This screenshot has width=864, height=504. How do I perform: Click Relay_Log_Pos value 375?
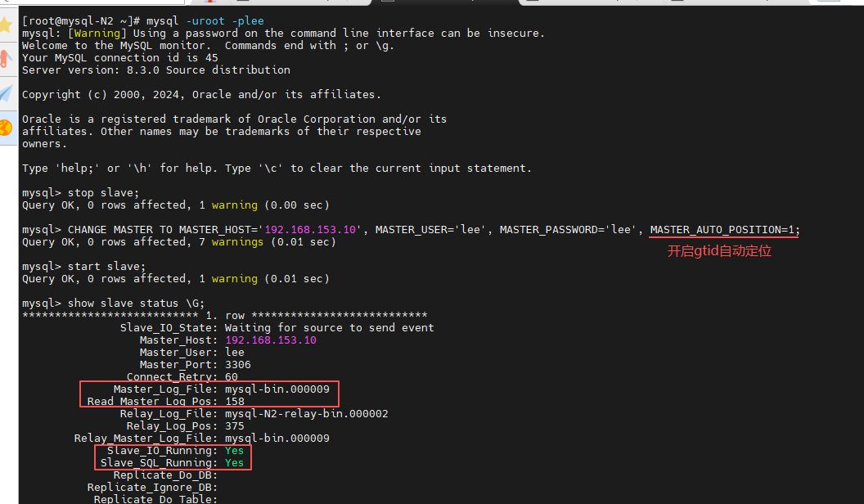pos(235,426)
